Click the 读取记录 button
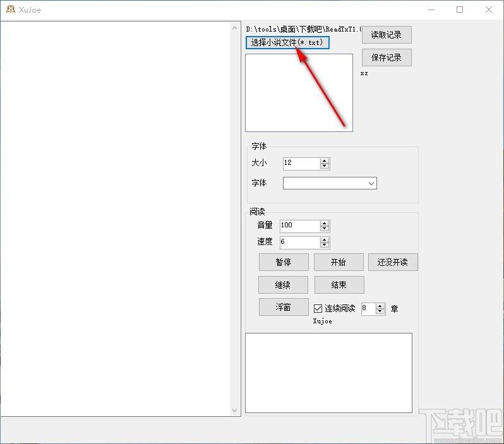The width and height of the screenshot is (504, 444). [387, 35]
